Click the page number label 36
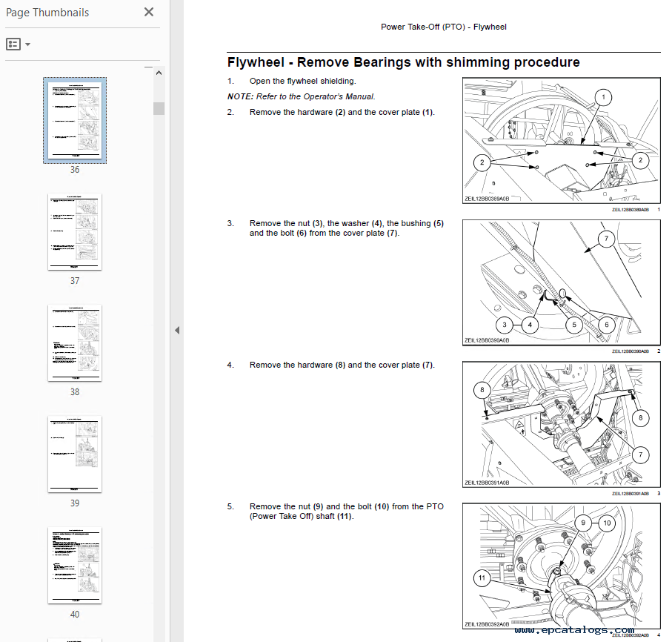Screen dimensions: 672x642 click(75, 170)
